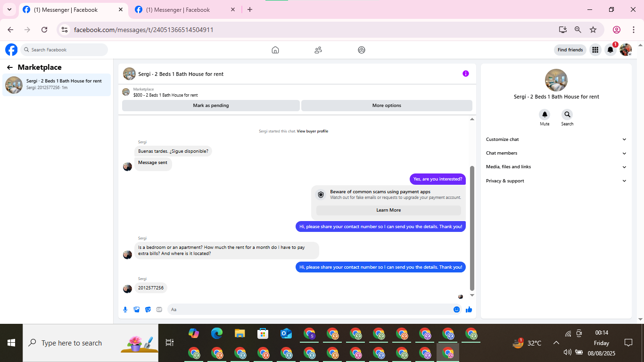The height and width of the screenshot is (362, 644).
Task: Click the Mark as pending button
Action: (211, 106)
